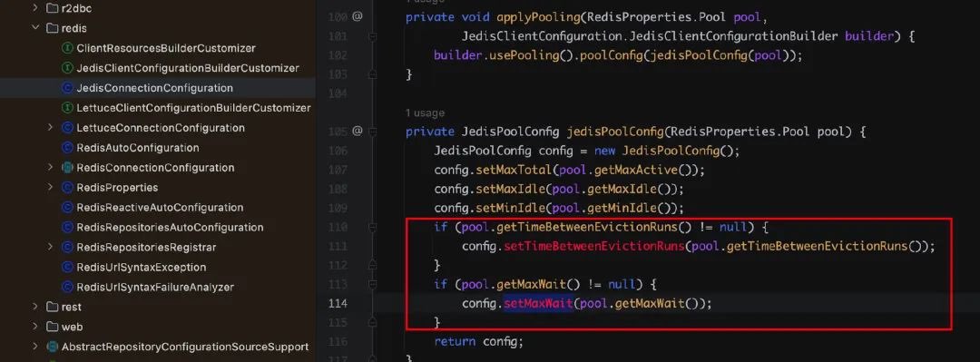Click the RedisAutoConfiguration class icon
The image size is (980, 362).
[x=67, y=148]
